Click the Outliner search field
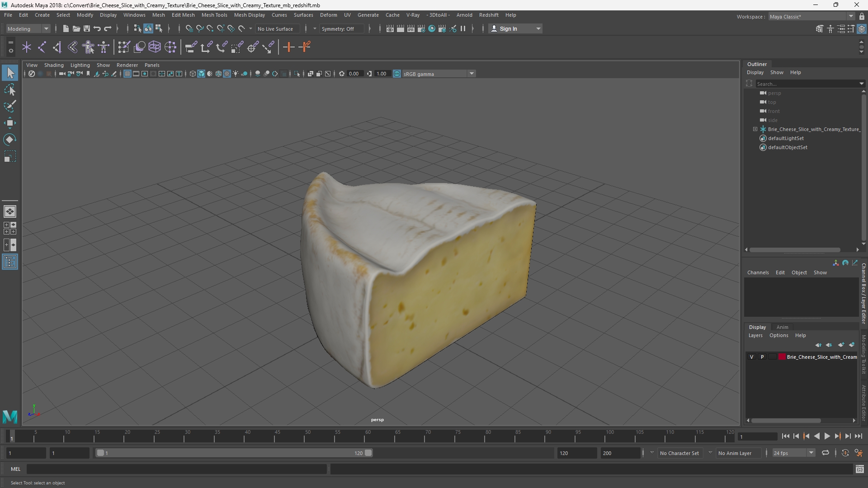This screenshot has width=868, height=488. (x=807, y=84)
